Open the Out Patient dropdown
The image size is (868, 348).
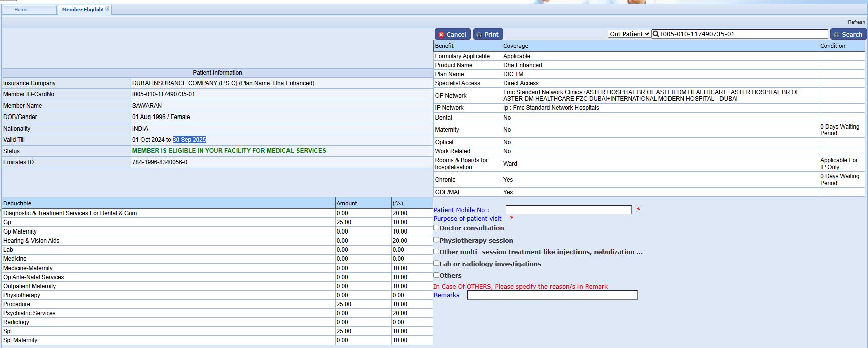pos(629,34)
